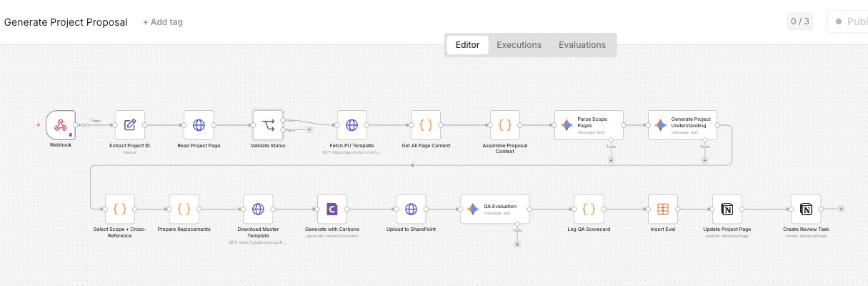Select the Update Project Page Notion node
Screen dimensions: 868x286
coord(727,209)
